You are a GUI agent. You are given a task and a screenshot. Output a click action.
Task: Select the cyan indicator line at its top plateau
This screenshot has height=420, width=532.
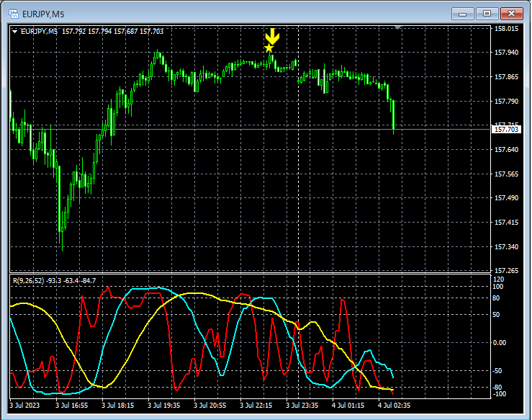point(146,289)
